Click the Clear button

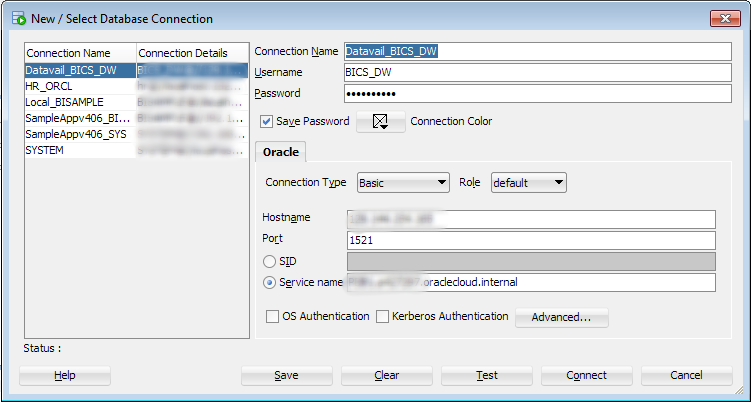tap(387, 375)
